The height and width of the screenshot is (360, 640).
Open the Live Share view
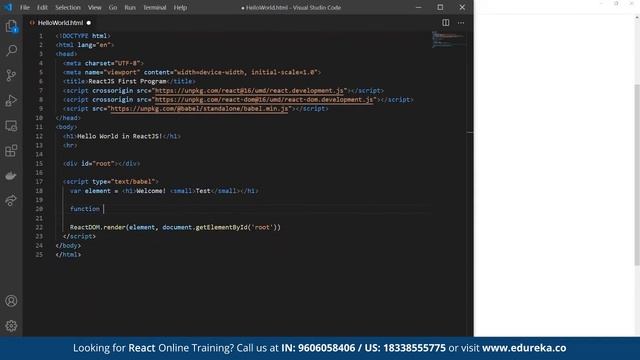click(x=11, y=200)
